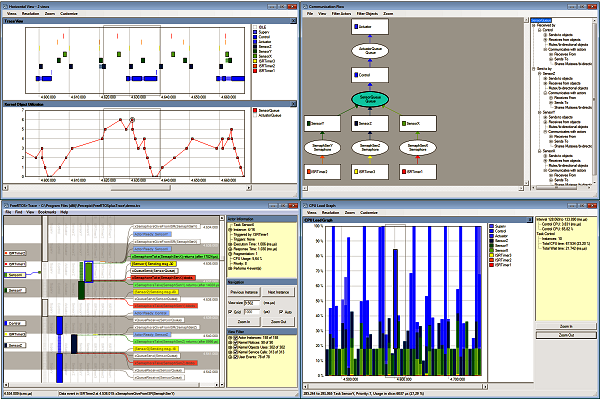
Task: Select the SensorX actor node
Action: pyautogui.click(x=418, y=123)
